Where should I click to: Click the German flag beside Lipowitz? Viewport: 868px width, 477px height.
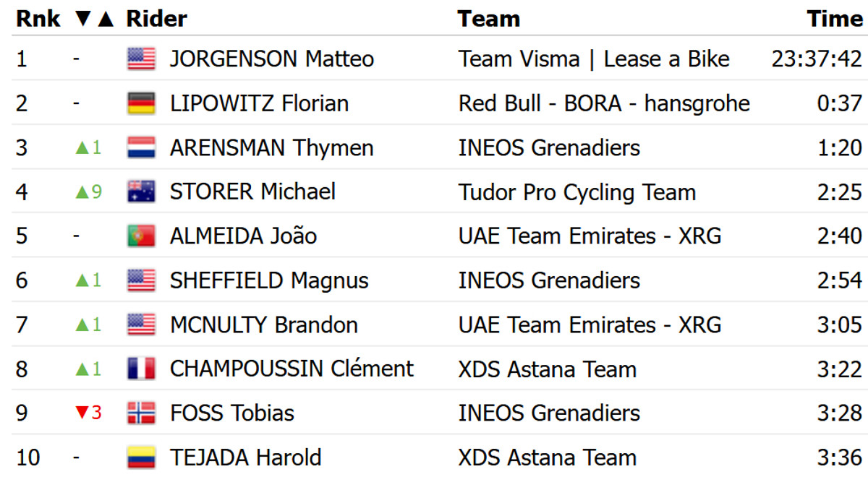tap(141, 103)
